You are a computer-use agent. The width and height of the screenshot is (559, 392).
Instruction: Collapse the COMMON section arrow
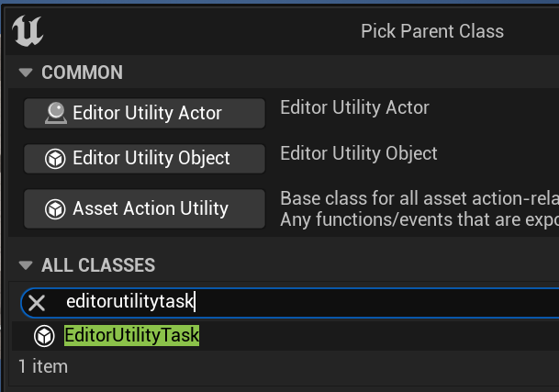click(x=26, y=73)
